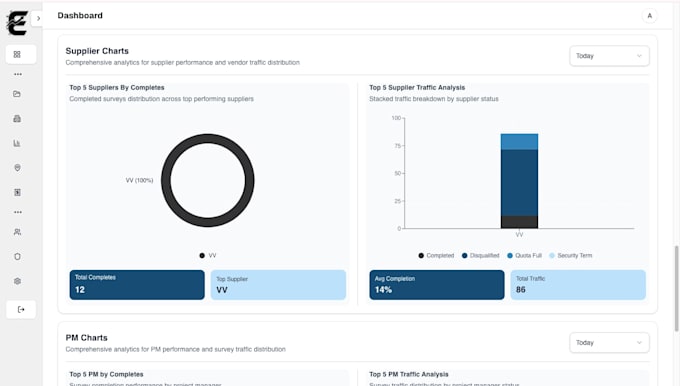Click the logout icon in the sidebar
The height and width of the screenshot is (386, 680).
pos(21,309)
